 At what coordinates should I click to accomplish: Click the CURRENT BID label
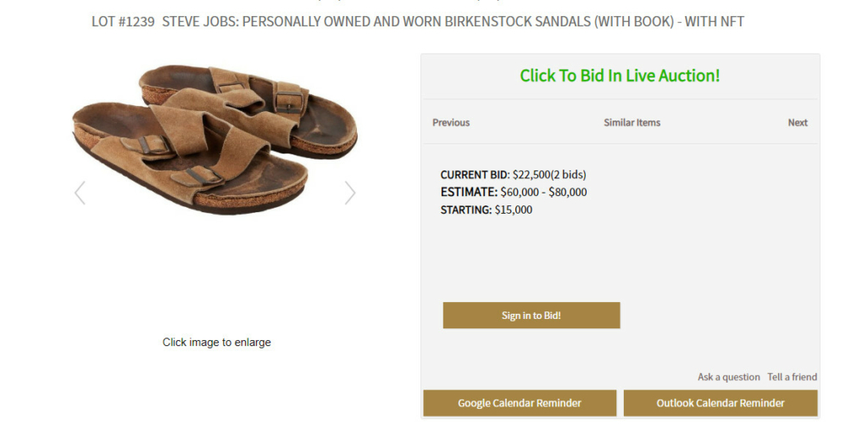coord(475,175)
